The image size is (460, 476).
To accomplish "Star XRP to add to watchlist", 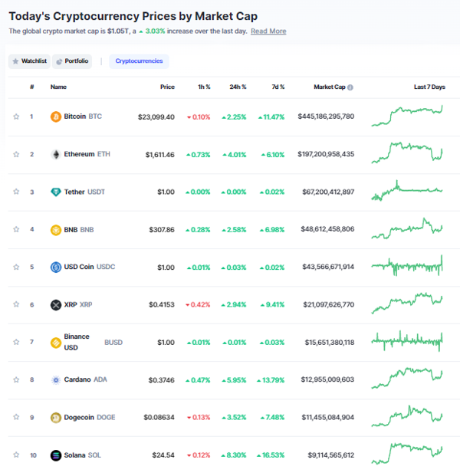I will point(16,304).
